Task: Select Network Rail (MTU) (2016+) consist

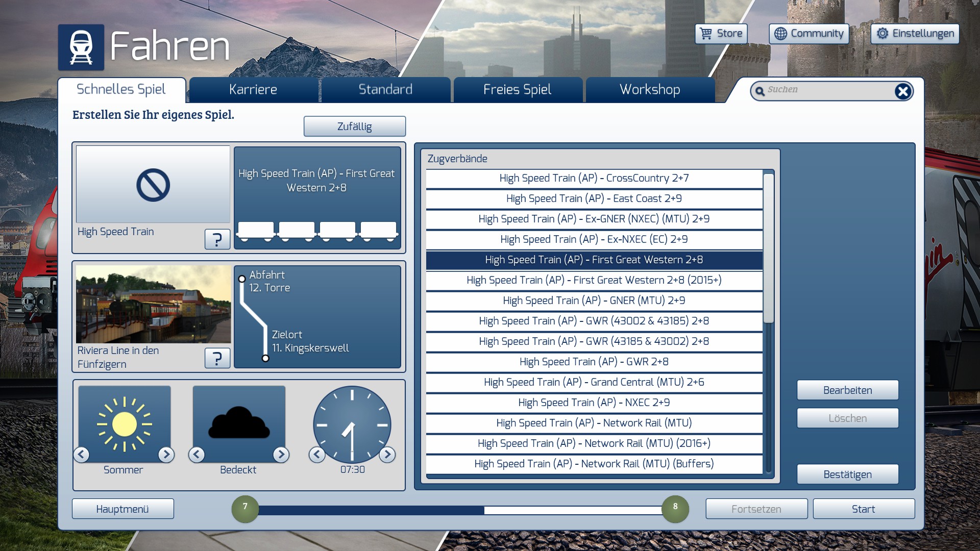Action: click(x=594, y=443)
